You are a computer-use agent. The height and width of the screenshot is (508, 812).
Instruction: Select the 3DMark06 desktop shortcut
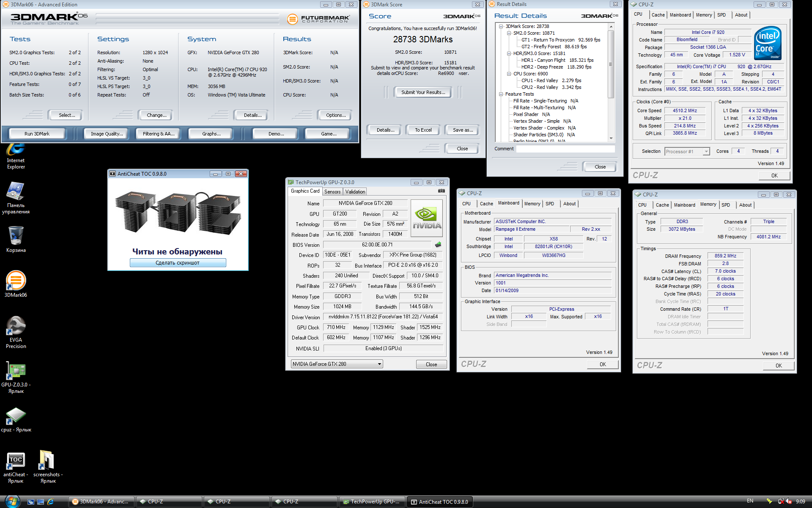pyautogui.click(x=16, y=284)
